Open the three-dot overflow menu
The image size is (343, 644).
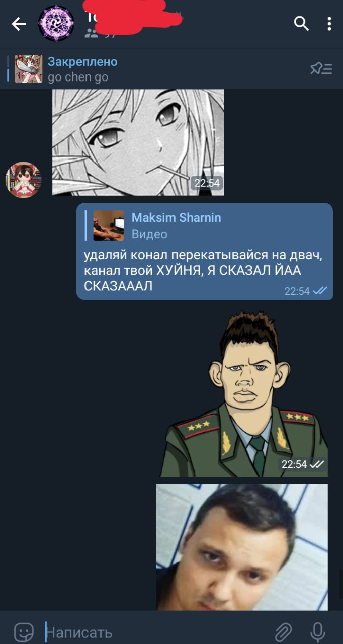click(329, 24)
